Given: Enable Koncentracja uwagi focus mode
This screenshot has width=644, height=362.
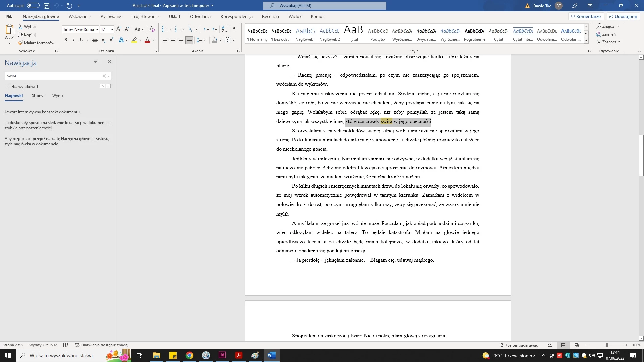Looking at the screenshot, I should (x=520, y=345).
